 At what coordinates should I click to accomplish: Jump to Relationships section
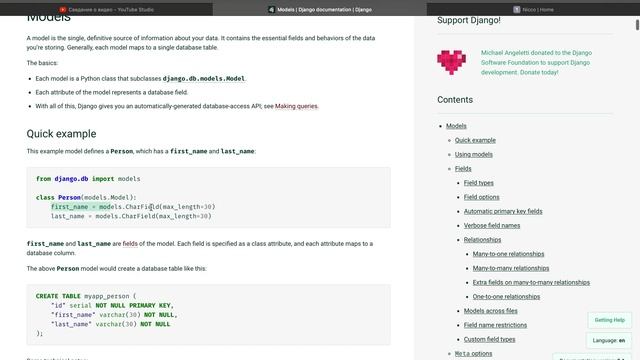point(482,240)
